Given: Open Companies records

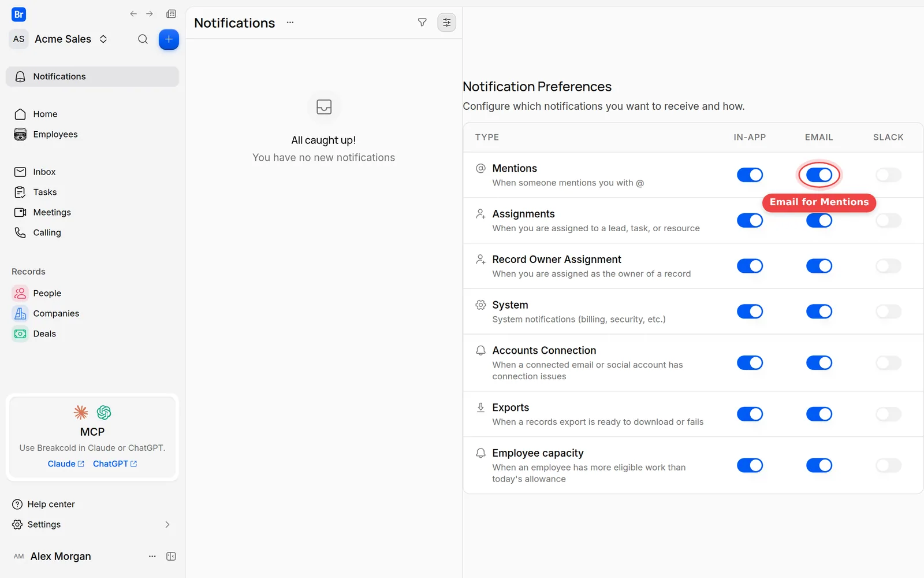Looking at the screenshot, I should 92,314.
